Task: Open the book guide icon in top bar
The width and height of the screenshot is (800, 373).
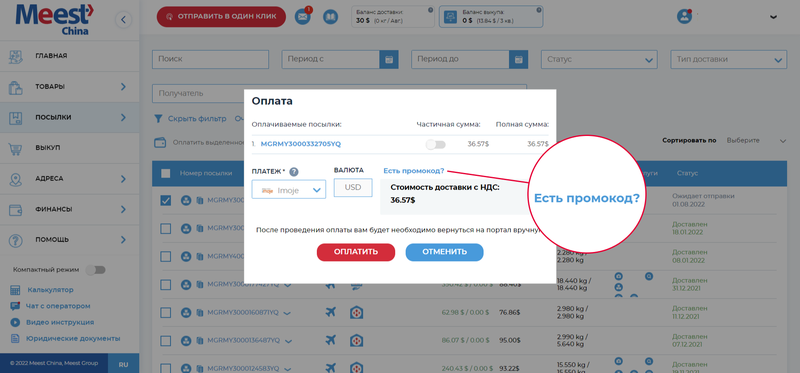Action: click(331, 17)
